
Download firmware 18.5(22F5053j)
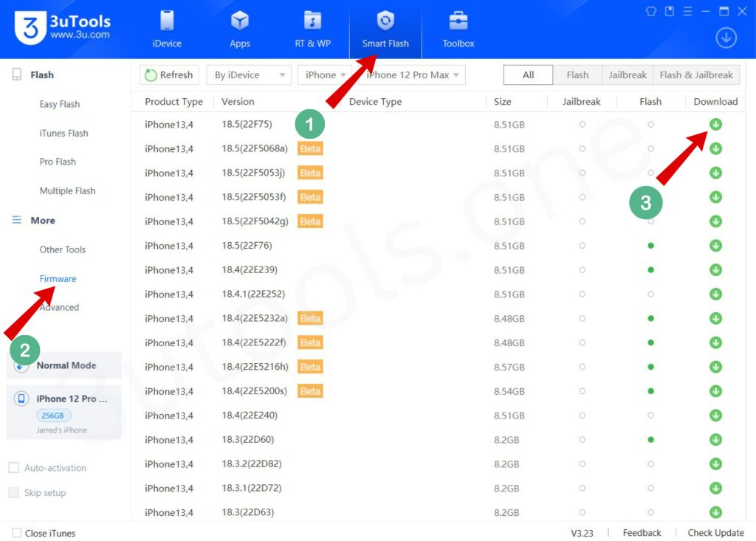coord(715,173)
